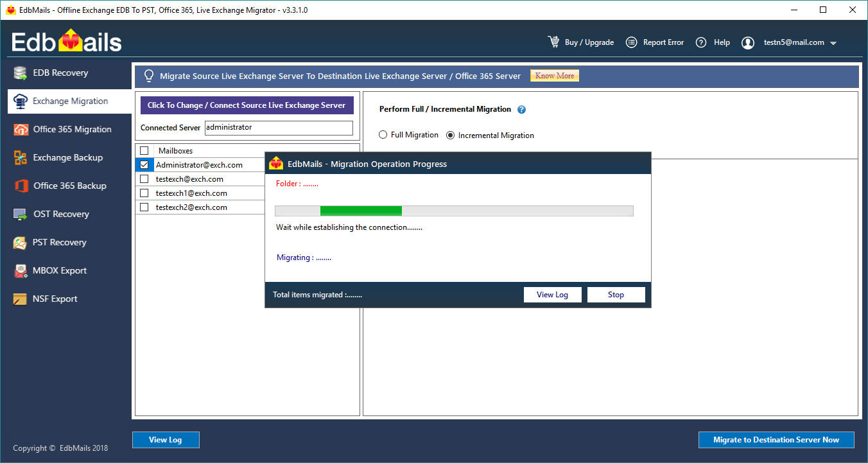Click the Know More link button
Image resolution: width=868 pixels, height=463 pixels.
[555, 76]
